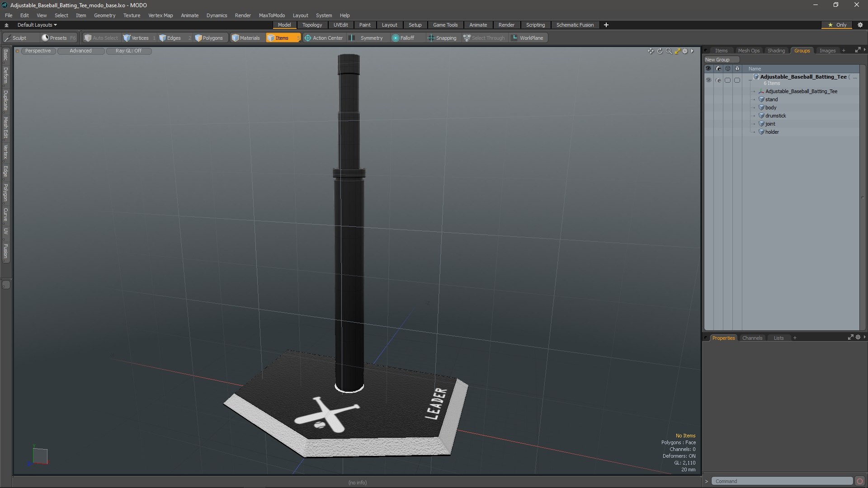Click the mesh icon beside stand
868x488 pixels.
click(x=761, y=99)
